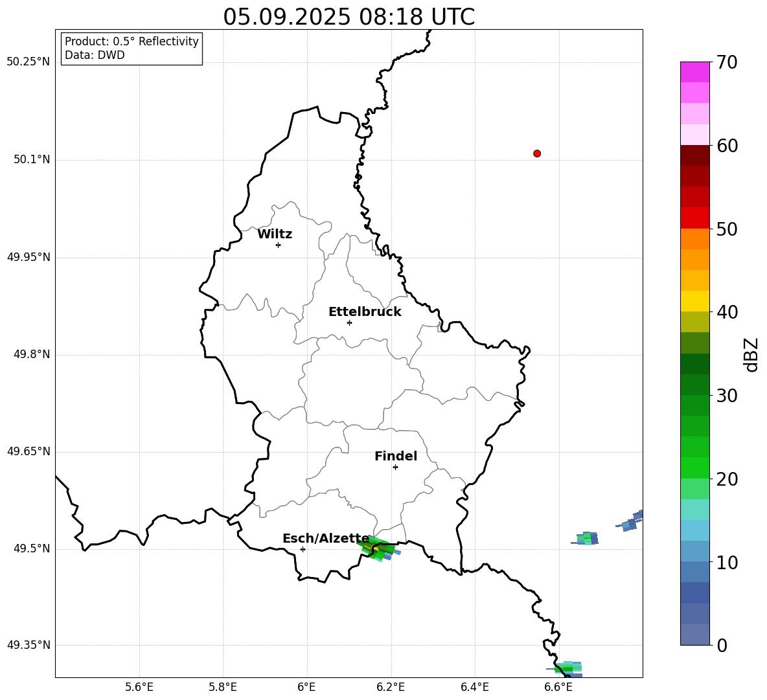Image resolution: width=767 pixels, height=700 pixels.
Task: Click the bright red colorbar band above 50
Action: click(x=694, y=218)
